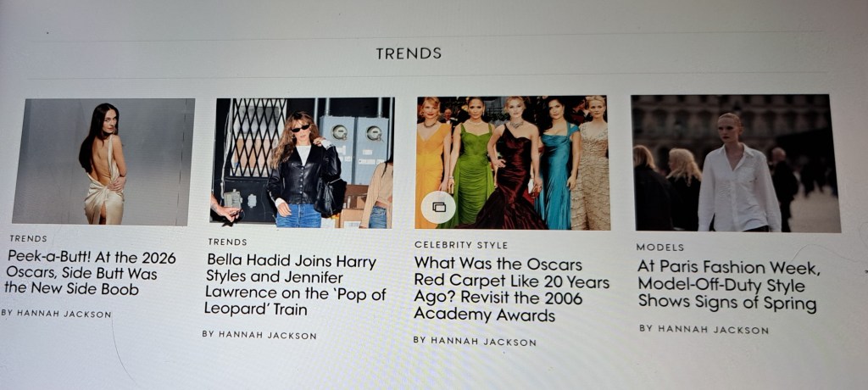Click Hannah Jackson byline under Paris Fashion Week
868x390 pixels.
[704, 329]
